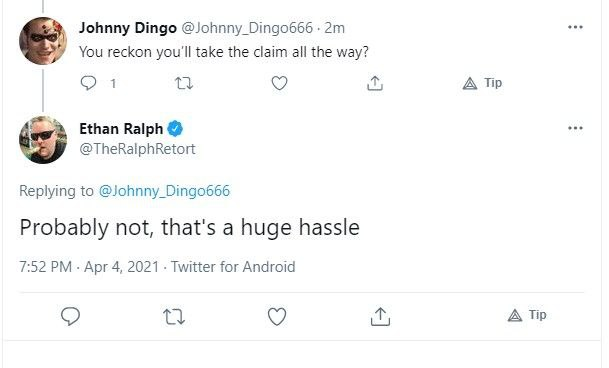Open the @Johnny_Dingo666 mention in Replying to
Image resolution: width=609 pixels, height=368 pixels.
(164, 191)
